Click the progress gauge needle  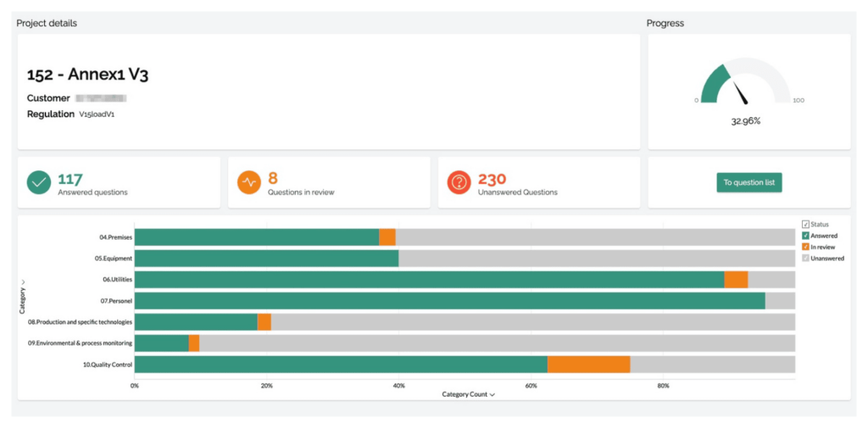click(x=741, y=93)
